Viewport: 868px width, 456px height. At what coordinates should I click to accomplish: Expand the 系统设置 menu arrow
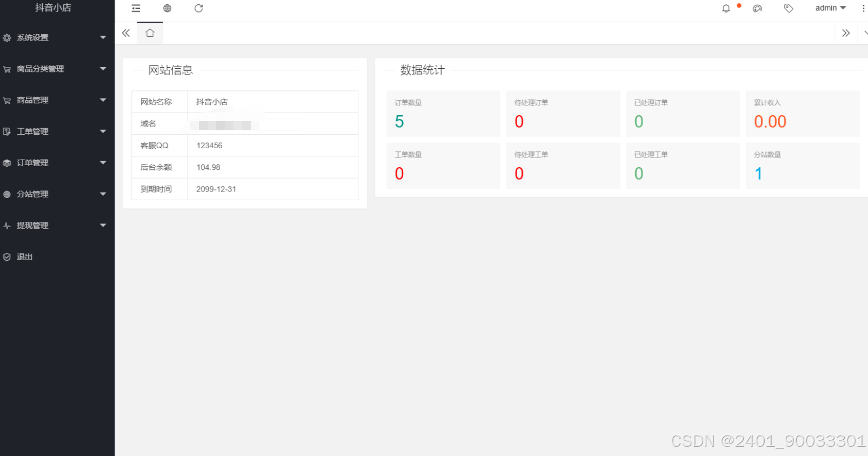pos(103,37)
